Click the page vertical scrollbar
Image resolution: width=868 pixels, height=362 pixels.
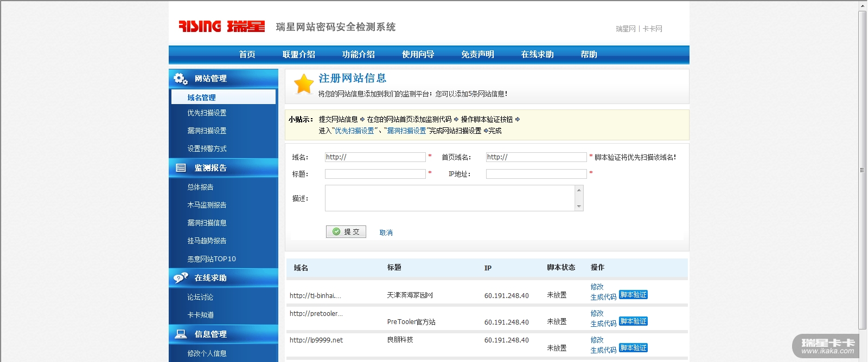pyautogui.click(x=862, y=170)
